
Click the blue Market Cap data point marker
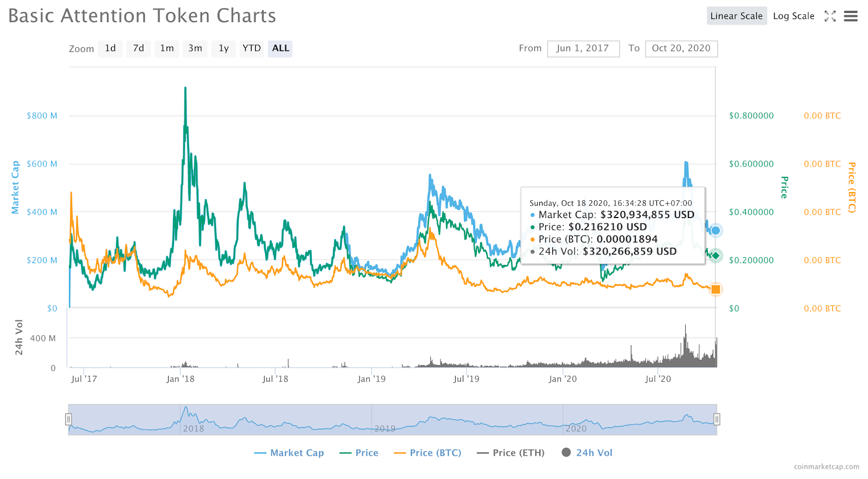pyautogui.click(x=716, y=231)
